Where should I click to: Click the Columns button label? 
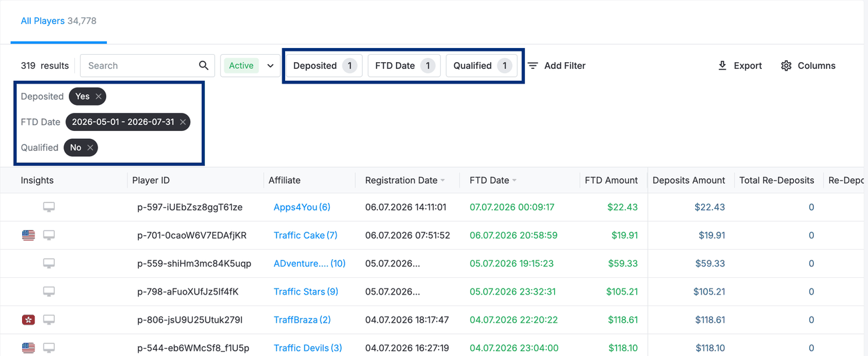[x=817, y=65]
